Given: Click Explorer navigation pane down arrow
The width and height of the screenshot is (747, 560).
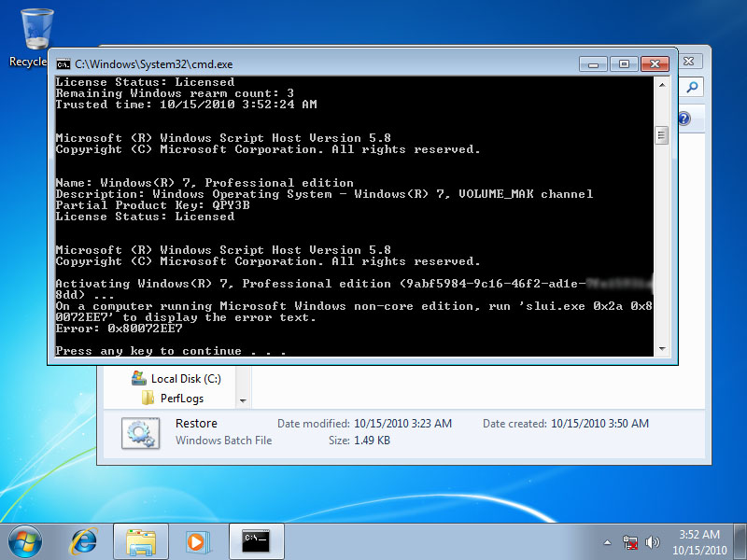Looking at the screenshot, I should pos(243,401).
